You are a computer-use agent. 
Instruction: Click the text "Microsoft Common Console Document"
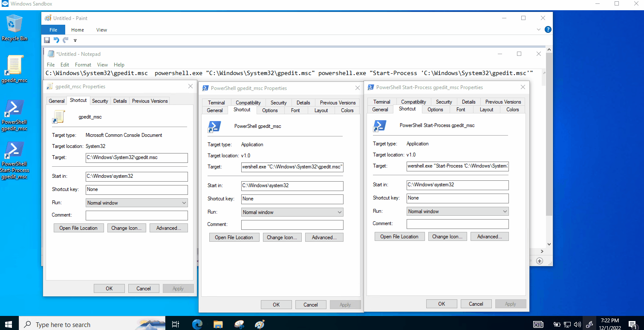124,135
